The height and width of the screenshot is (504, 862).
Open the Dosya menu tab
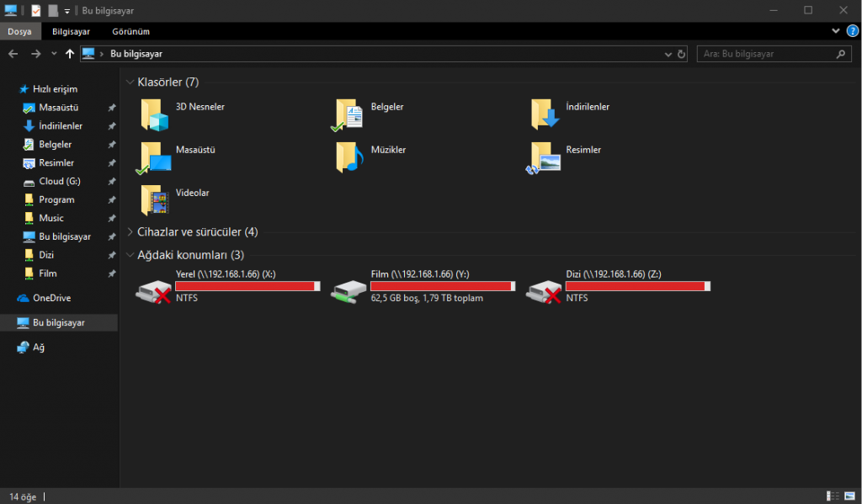click(19, 31)
